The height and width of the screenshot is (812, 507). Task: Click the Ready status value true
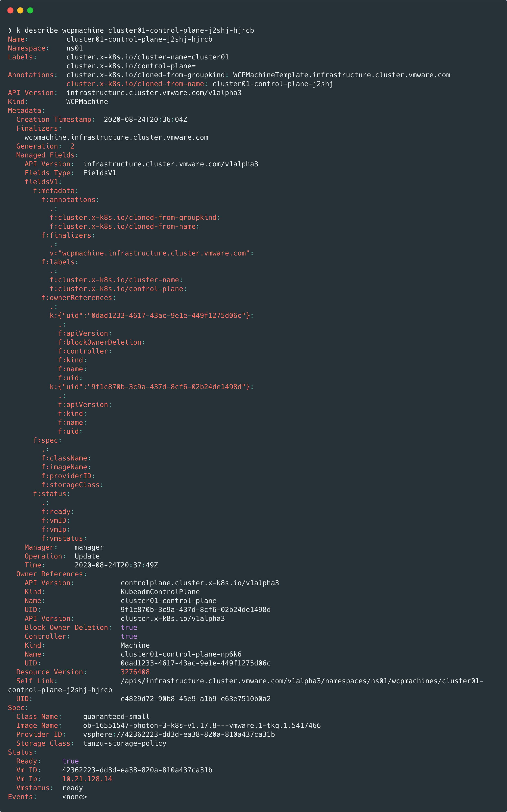coord(70,761)
